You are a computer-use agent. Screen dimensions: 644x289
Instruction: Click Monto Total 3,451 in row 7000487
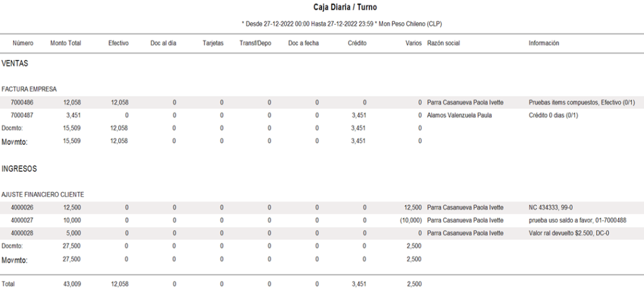click(74, 115)
